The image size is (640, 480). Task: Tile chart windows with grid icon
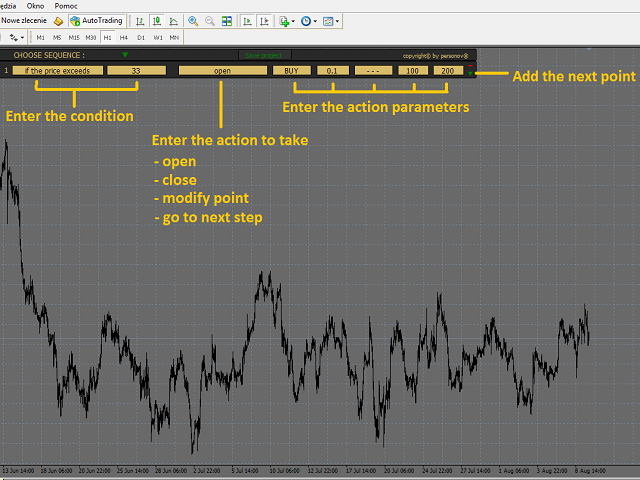coord(227,21)
